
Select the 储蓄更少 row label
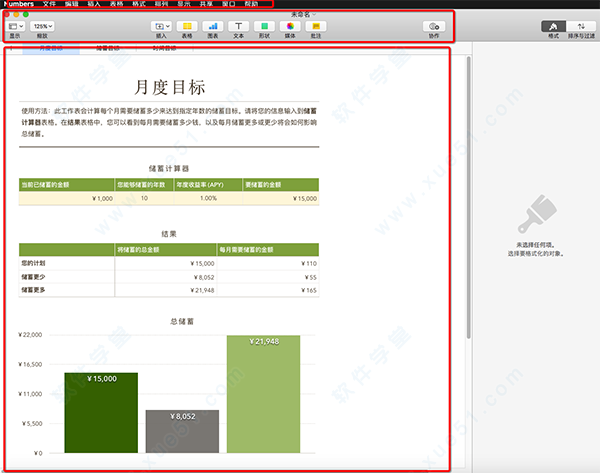click(x=67, y=277)
